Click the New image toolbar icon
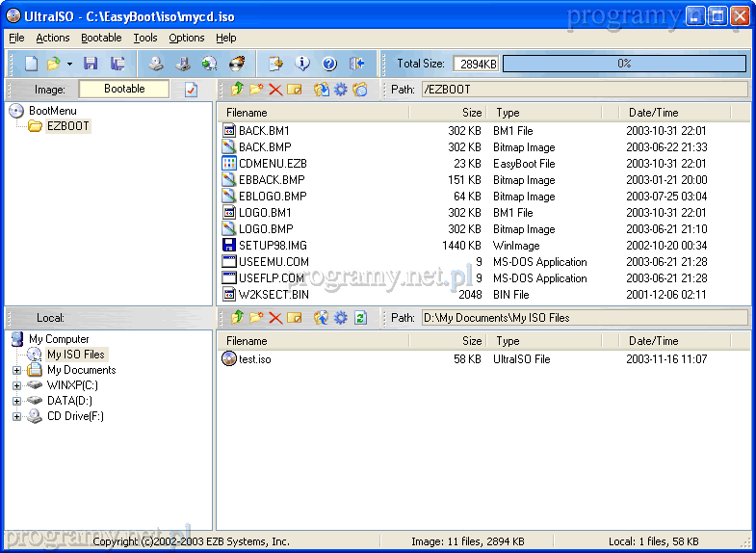Screen dimensions: 756x553 pos(31,64)
